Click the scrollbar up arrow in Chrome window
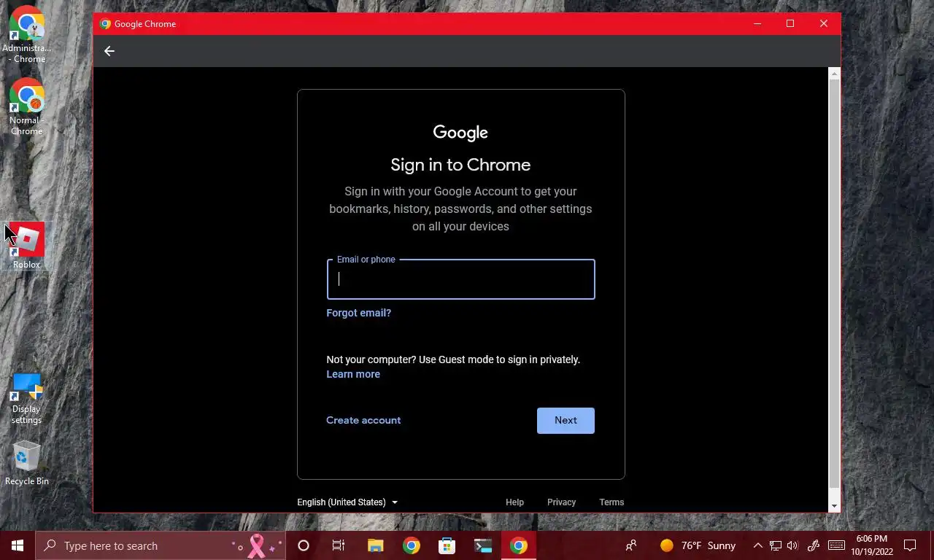The height and width of the screenshot is (560, 934). pyautogui.click(x=835, y=74)
